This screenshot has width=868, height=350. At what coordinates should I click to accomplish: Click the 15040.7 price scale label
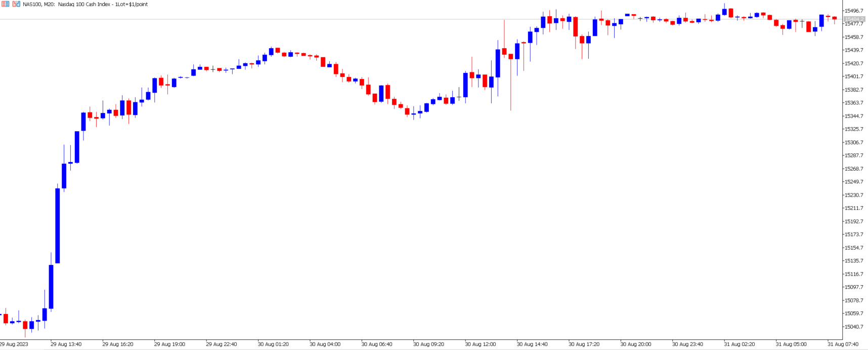tap(854, 327)
